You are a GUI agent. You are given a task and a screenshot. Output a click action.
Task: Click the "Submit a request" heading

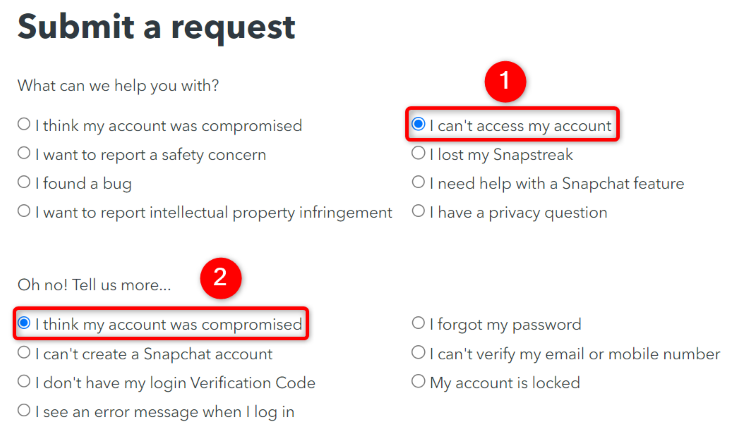(x=156, y=28)
